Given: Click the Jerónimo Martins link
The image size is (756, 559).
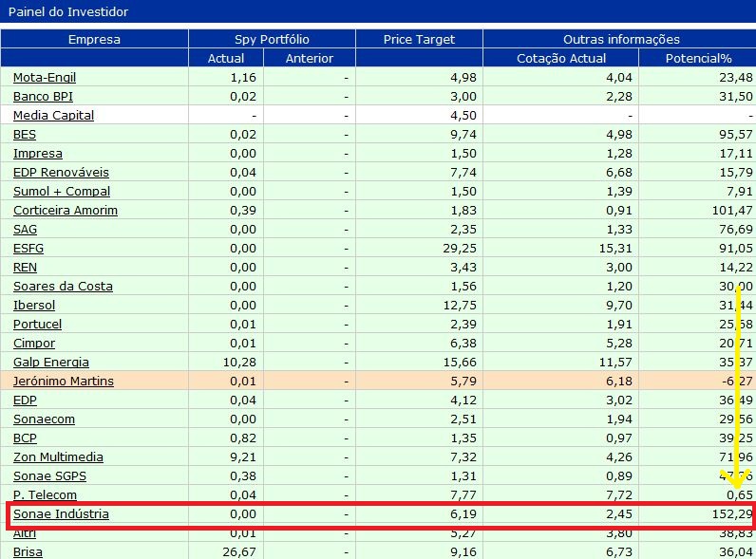Looking at the screenshot, I should tap(64, 382).
